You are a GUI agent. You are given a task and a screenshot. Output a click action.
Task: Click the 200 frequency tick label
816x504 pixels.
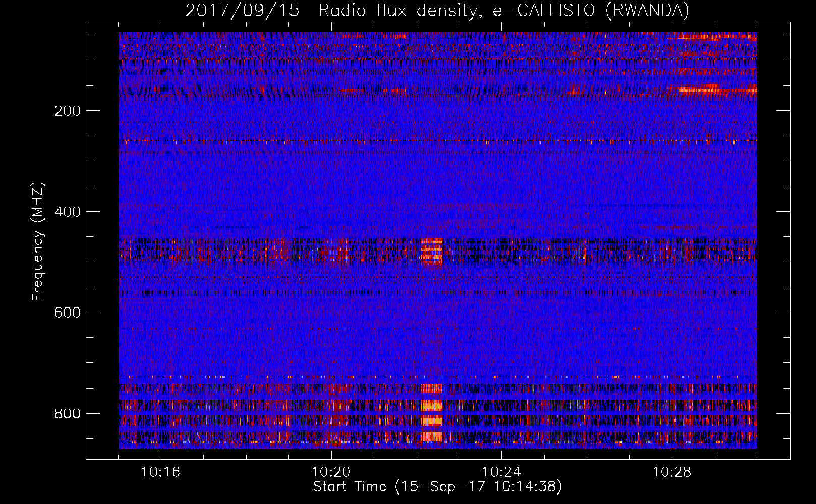click(67, 111)
